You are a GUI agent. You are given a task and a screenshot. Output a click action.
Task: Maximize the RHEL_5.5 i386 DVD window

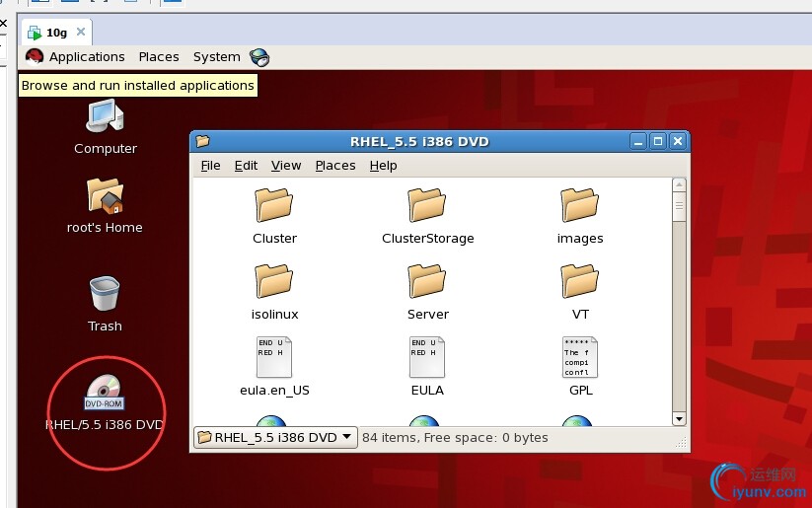pos(658,141)
